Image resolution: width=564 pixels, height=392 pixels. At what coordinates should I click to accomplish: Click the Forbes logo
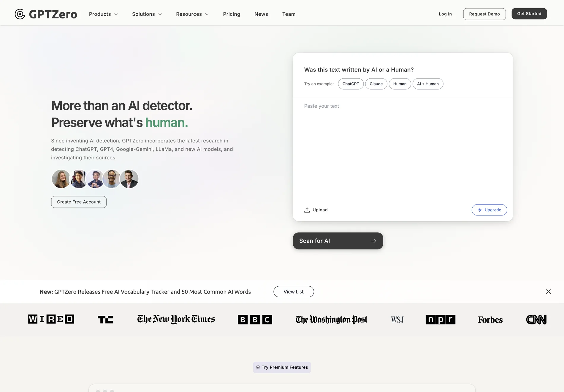(490, 320)
